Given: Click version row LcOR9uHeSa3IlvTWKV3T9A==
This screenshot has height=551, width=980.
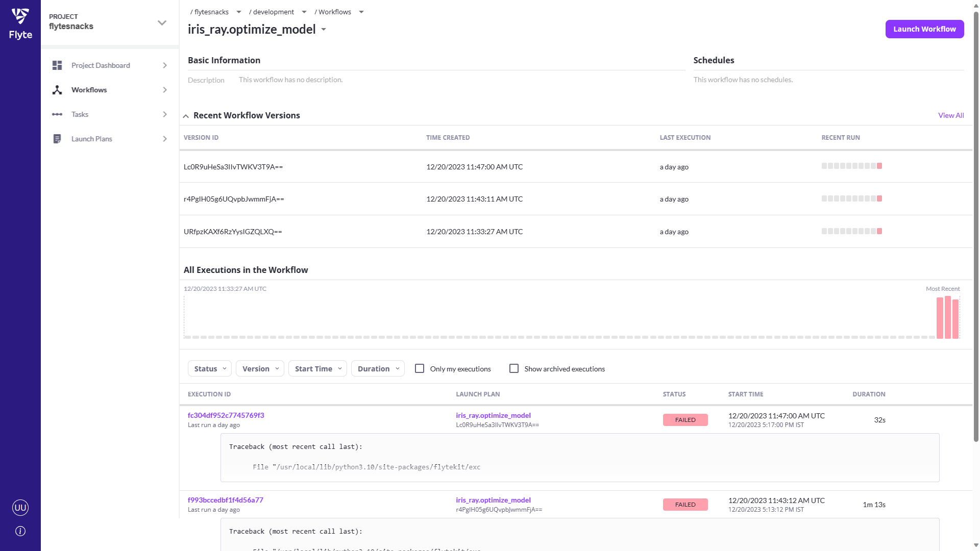Looking at the screenshot, I should click(233, 167).
